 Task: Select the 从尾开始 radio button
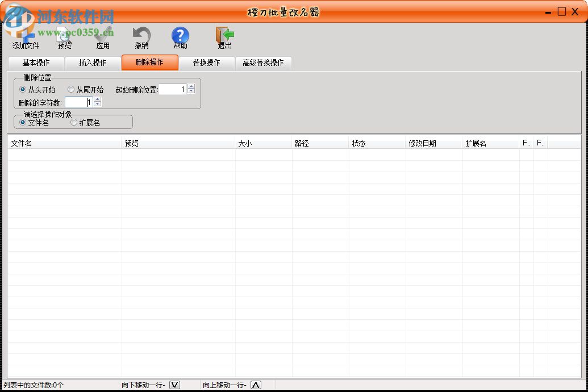pos(71,89)
